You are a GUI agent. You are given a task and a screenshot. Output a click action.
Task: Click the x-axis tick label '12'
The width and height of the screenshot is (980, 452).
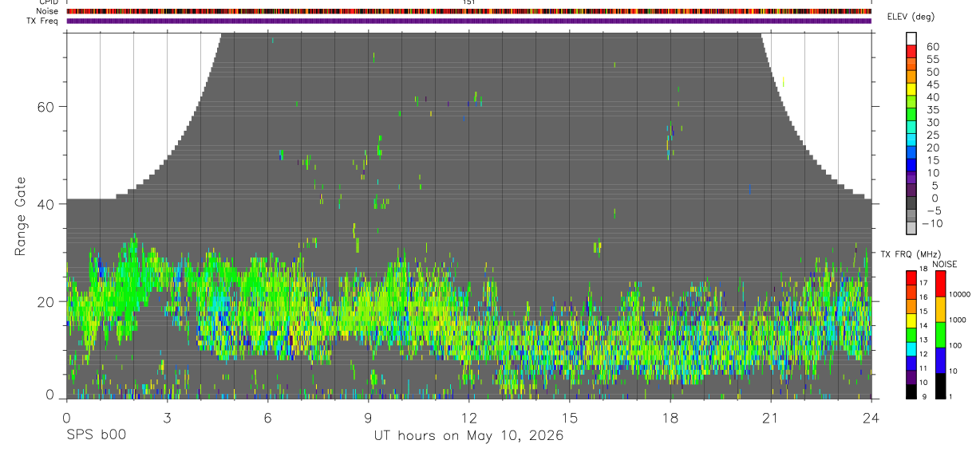point(468,417)
